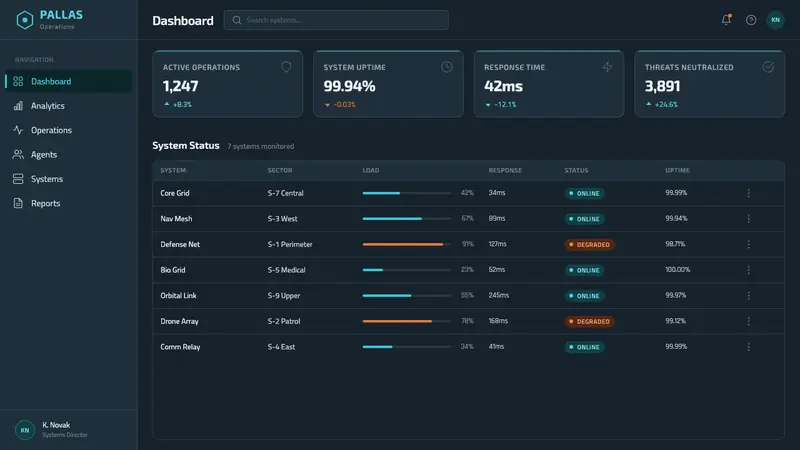
Task: Focus the Search systems input field
Action: tap(336, 20)
